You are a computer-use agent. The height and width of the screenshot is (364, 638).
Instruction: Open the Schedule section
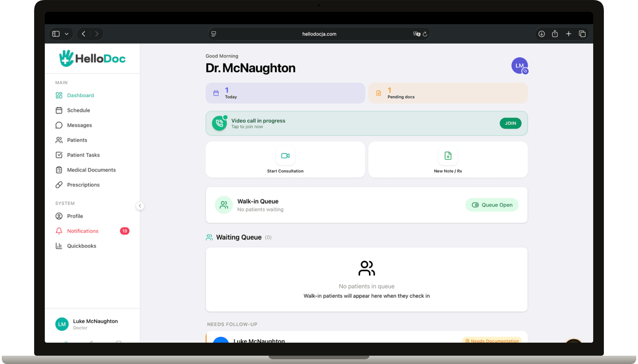92,110
